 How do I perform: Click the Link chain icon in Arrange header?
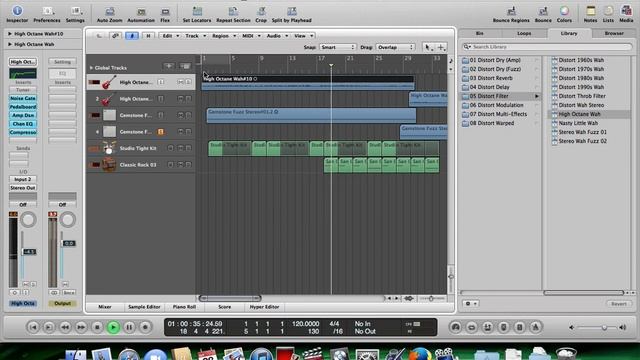(115, 36)
